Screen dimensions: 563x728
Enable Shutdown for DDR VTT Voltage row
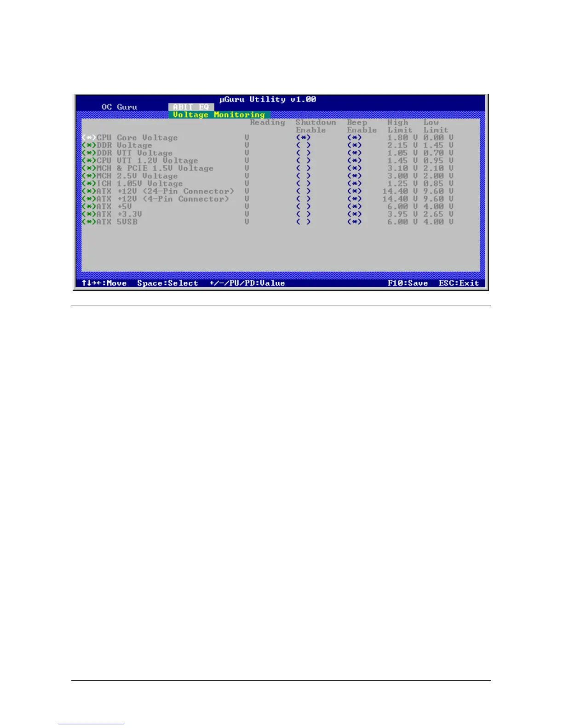(x=303, y=153)
